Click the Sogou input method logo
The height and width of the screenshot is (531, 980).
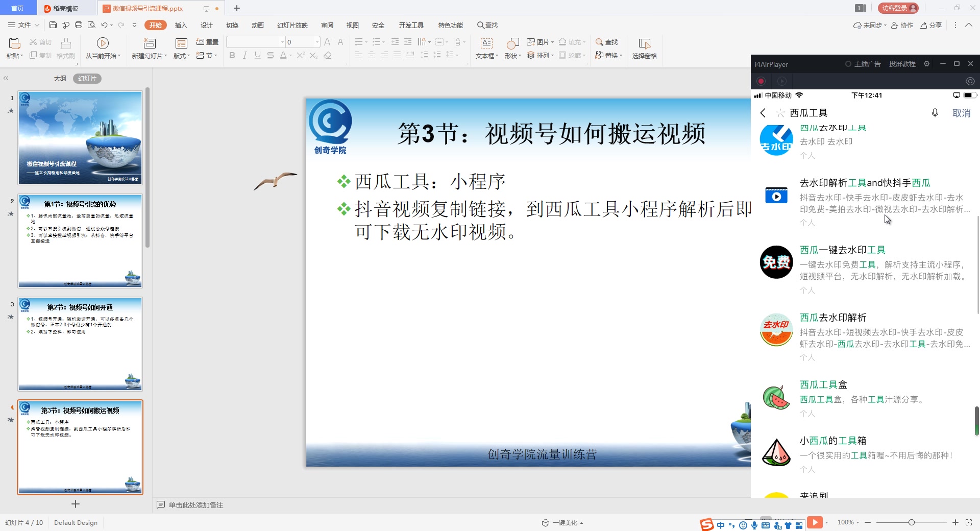point(707,524)
